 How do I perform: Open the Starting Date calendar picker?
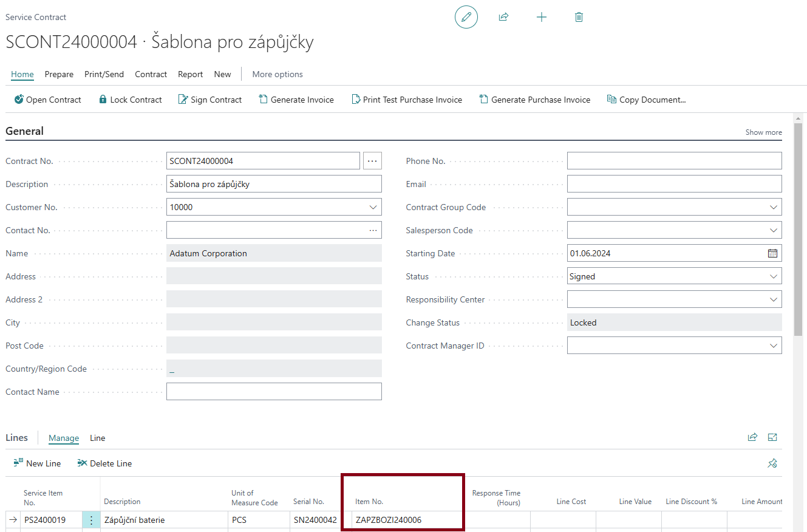click(772, 253)
